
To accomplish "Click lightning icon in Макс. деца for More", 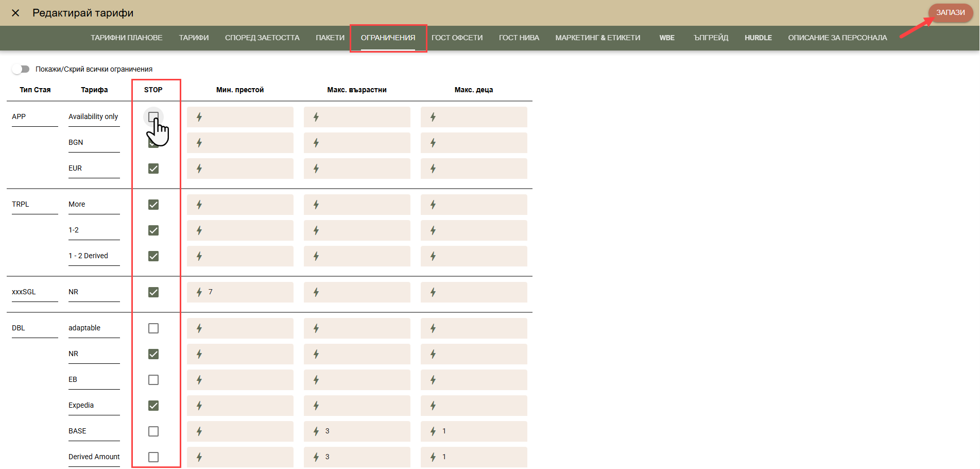I will tap(433, 205).
